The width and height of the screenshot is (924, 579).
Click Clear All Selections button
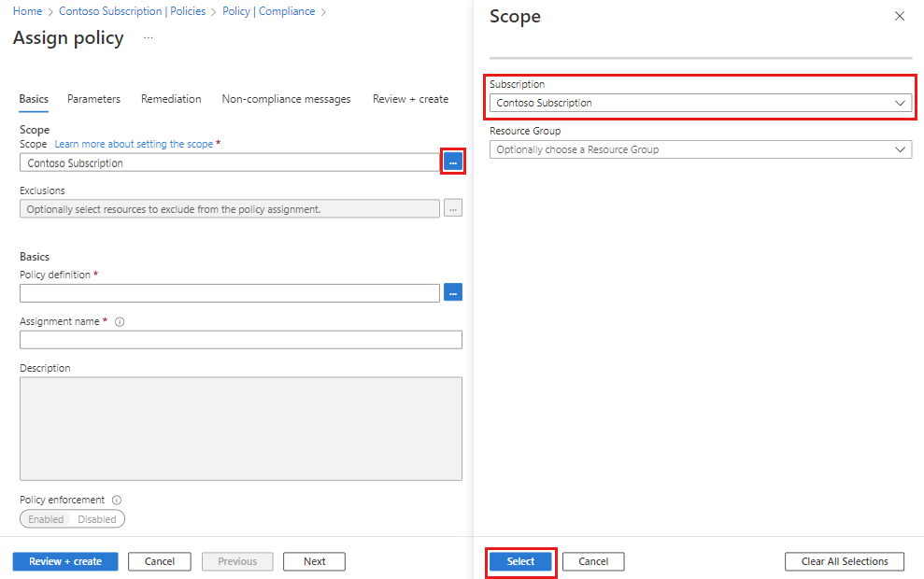(845, 561)
